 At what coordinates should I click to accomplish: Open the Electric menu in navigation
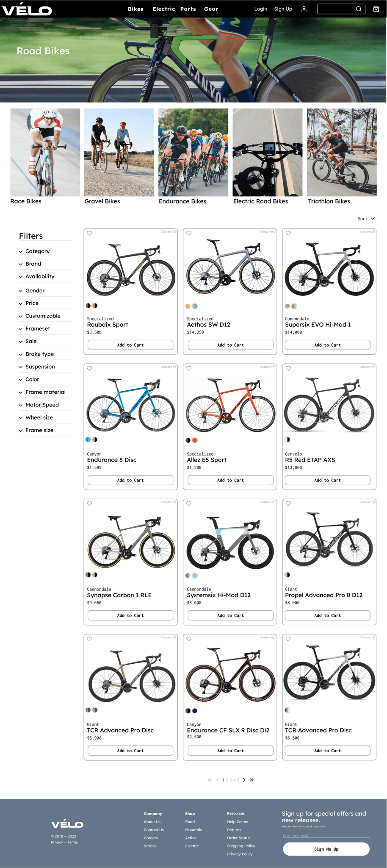tap(163, 9)
